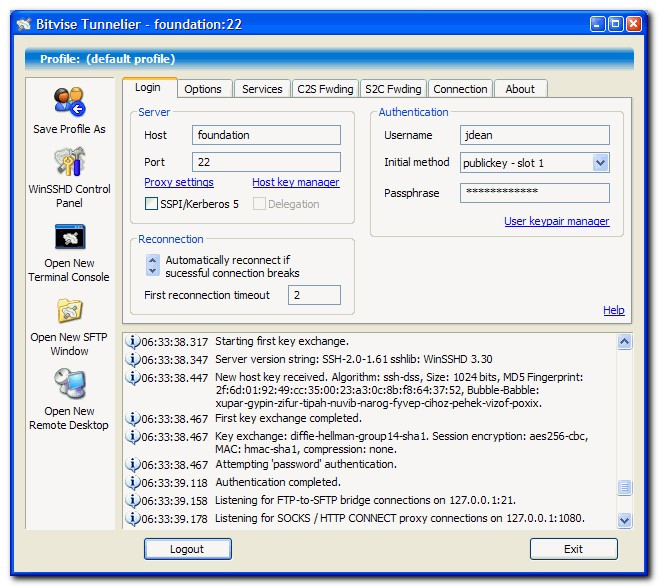Click the Help link
This screenshot has height=587, width=659.
(x=614, y=310)
